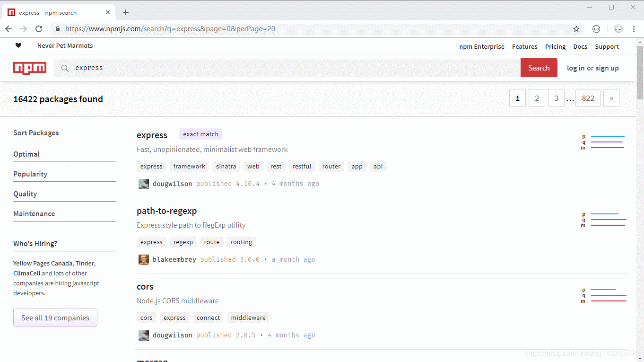Click dougwilson avatar under cors

click(144, 336)
